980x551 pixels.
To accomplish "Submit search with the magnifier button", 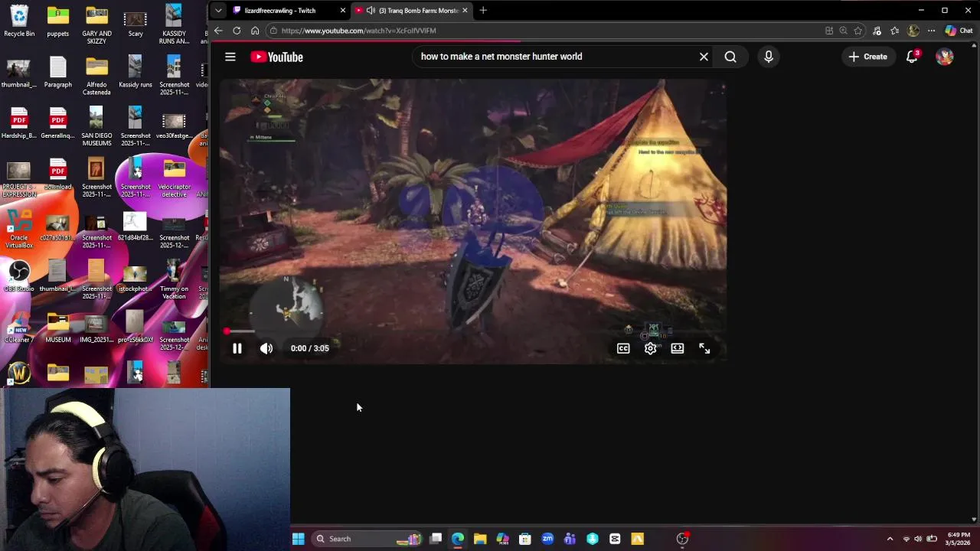I will point(730,57).
